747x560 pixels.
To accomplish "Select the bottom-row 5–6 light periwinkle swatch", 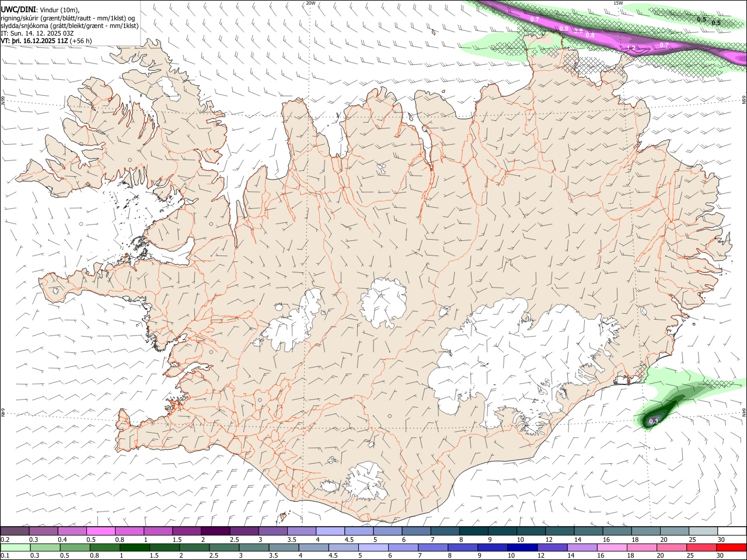I will click(x=373, y=548).
